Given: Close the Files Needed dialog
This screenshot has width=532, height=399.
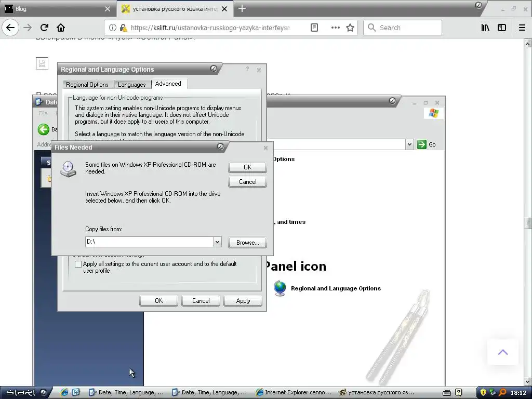Looking at the screenshot, I should point(265,148).
